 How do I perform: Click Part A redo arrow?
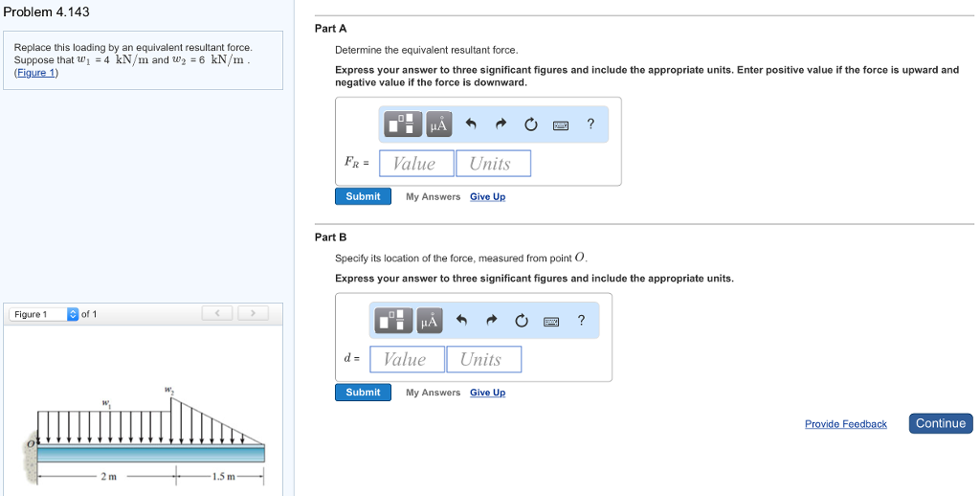pos(501,124)
